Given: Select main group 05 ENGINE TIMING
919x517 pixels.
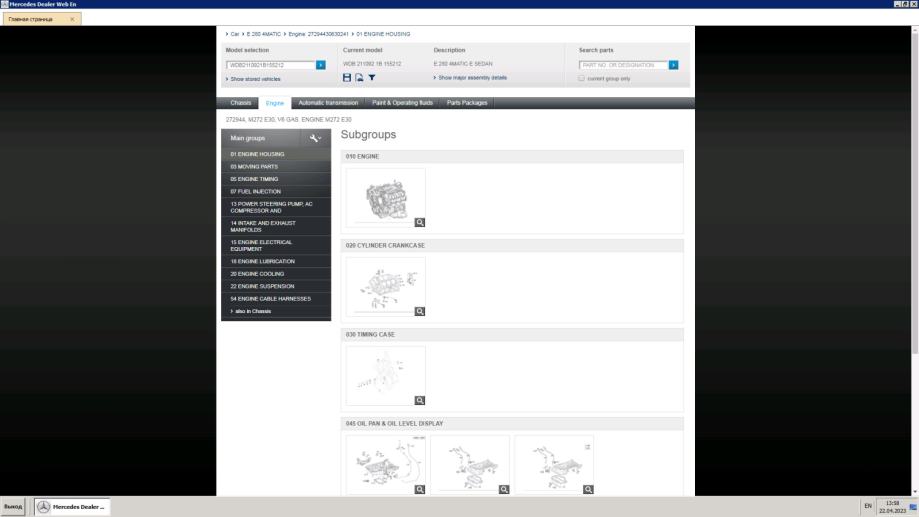Looking at the screenshot, I should (x=276, y=179).
